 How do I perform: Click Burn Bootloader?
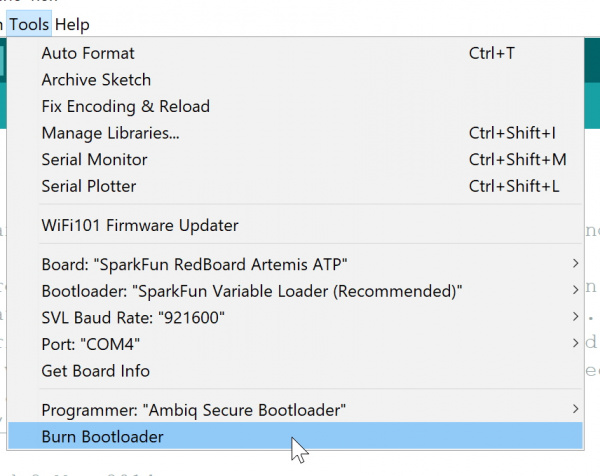click(x=295, y=436)
